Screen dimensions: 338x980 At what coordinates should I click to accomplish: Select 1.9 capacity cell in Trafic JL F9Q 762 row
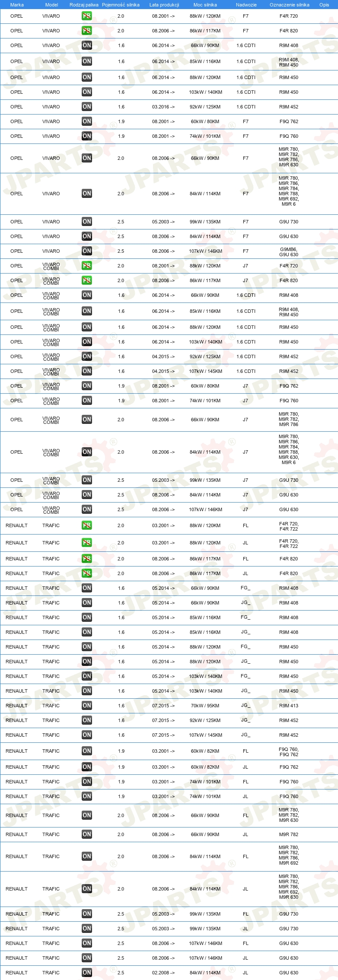coord(121,767)
